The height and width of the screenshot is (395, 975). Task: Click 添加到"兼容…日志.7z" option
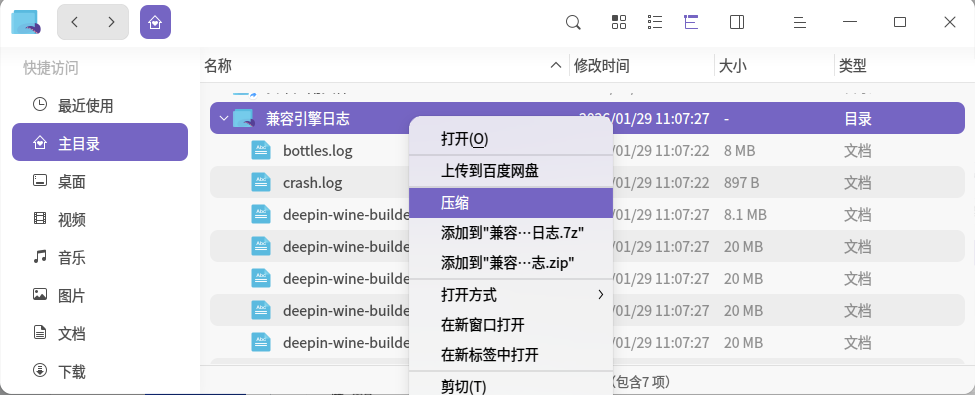[x=511, y=233]
